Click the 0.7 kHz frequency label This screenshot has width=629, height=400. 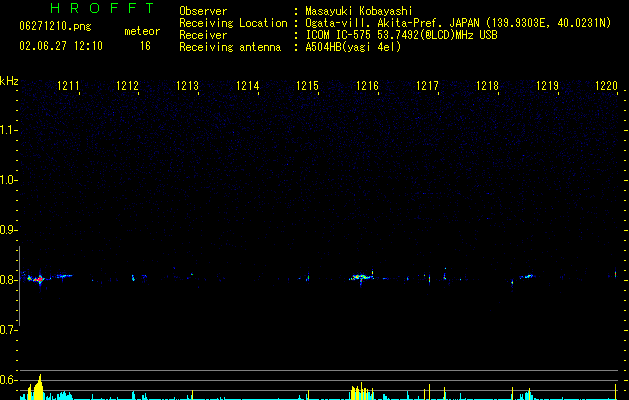[8, 330]
